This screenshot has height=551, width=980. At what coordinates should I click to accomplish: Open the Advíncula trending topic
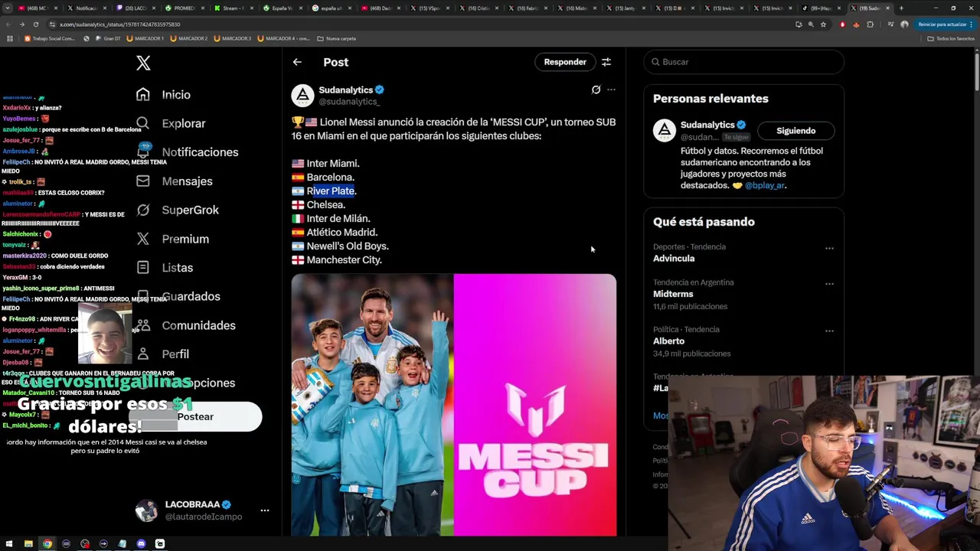pos(674,259)
